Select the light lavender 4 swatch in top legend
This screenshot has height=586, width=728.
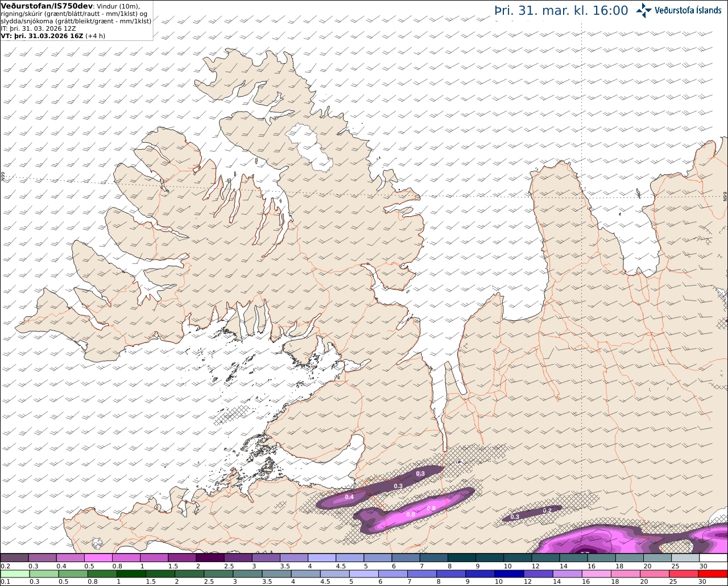pyautogui.click(x=322, y=558)
